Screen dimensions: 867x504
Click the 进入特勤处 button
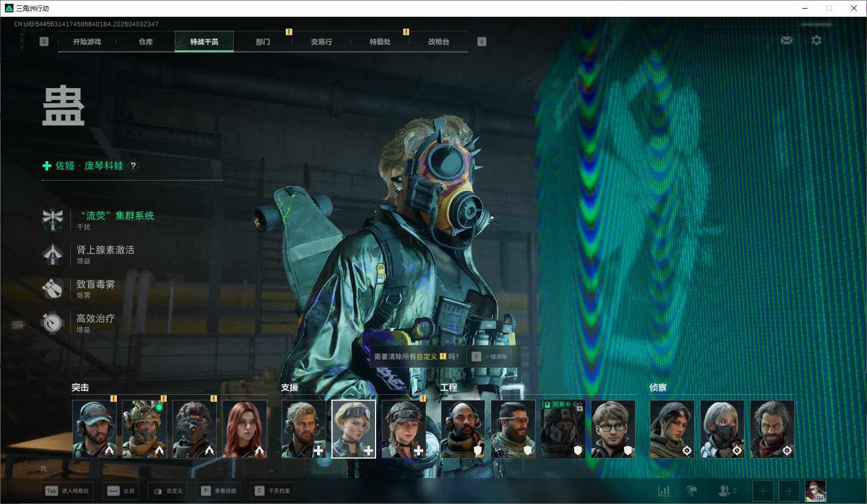[x=67, y=491]
